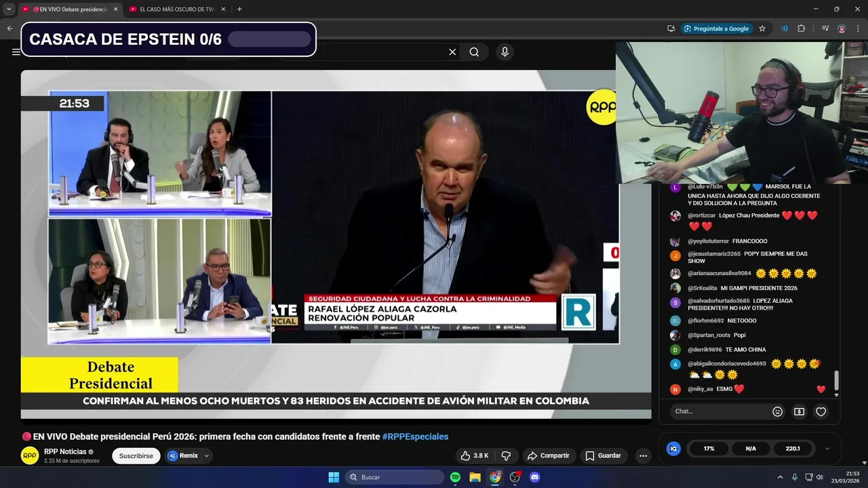Click the blue sound-wave extension icon
Image resolution: width=868 pixels, height=488 pixels.
coord(785,28)
